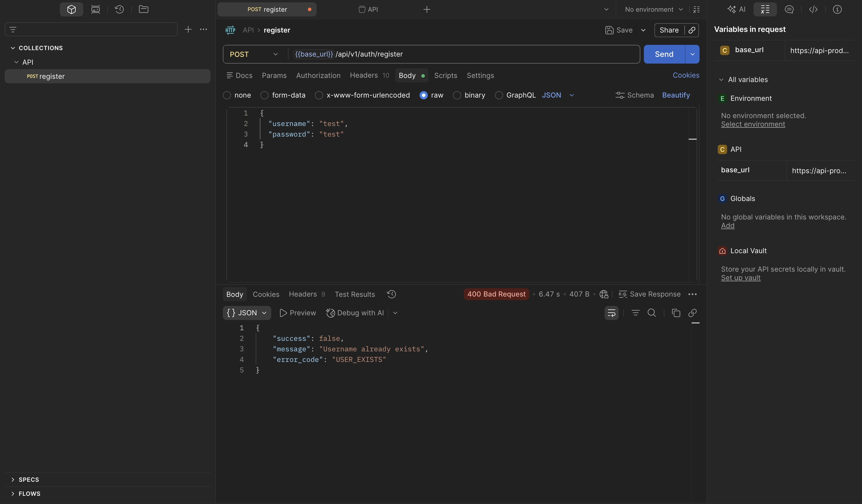862x504 pixels.
Task: Open the Environments sidebar icon
Action: [x=96, y=9]
